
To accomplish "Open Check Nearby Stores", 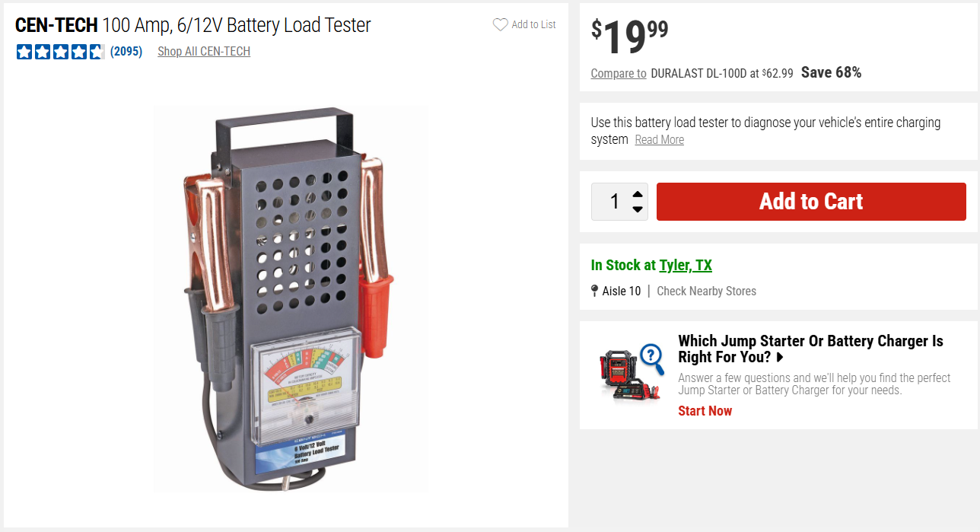I will [x=706, y=291].
